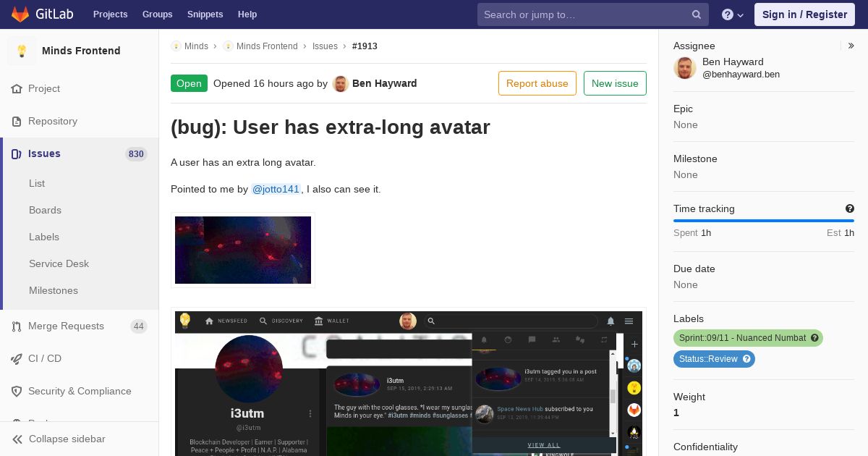Click the Security shield icon
This screenshot has height=456, width=868.
coord(17,391)
